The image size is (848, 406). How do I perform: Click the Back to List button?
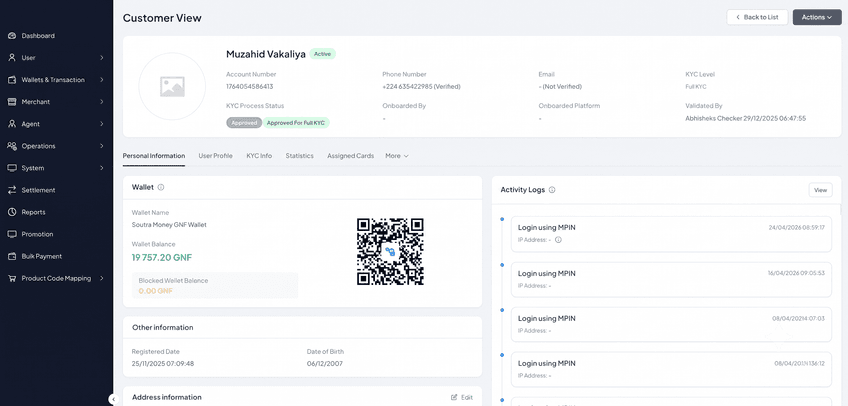pos(757,17)
